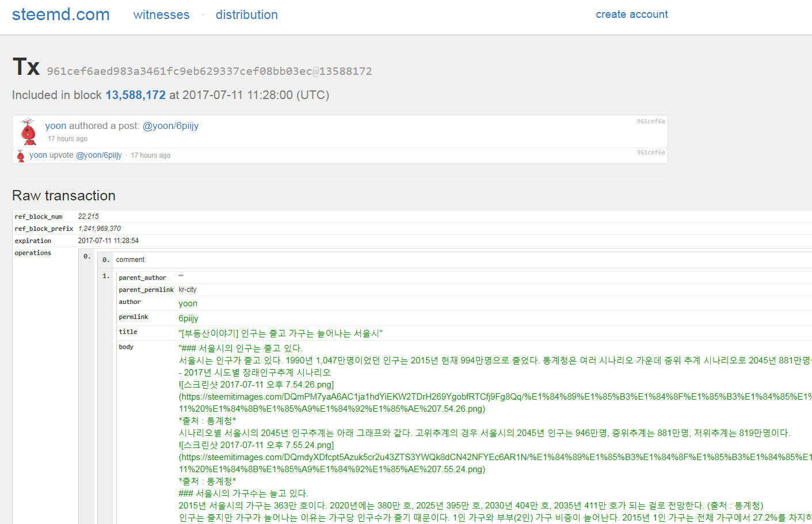This screenshot has height=524, width=812.
Task: Click yoon's small avatar icon in upvote row
Action: [x=21, y=155]
